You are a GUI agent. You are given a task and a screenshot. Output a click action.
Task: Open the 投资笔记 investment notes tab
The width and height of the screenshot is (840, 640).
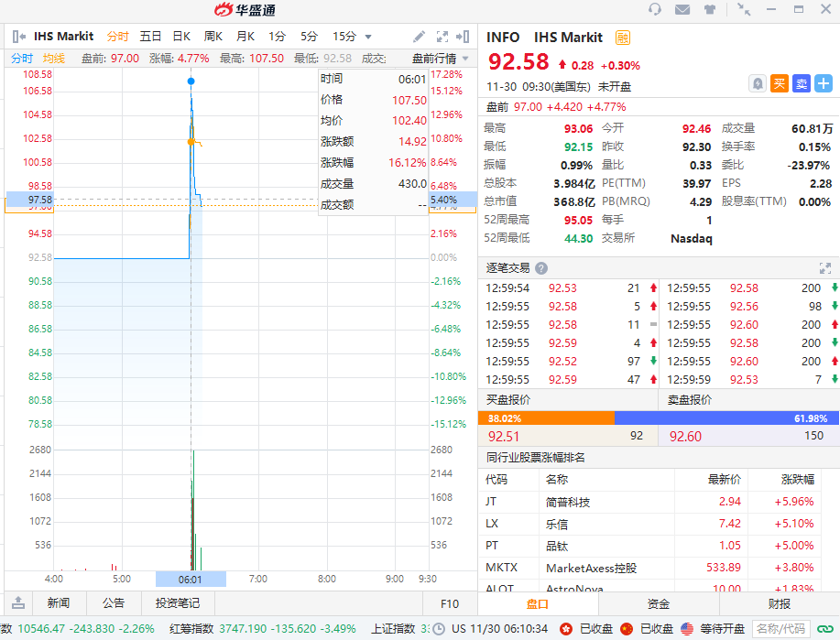coord(178,603)
